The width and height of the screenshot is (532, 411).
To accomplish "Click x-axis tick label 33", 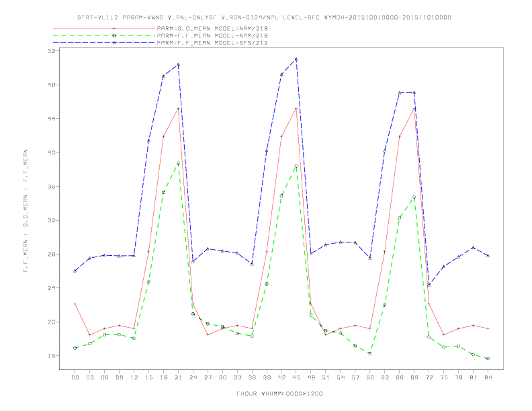I will click(237, 377).
